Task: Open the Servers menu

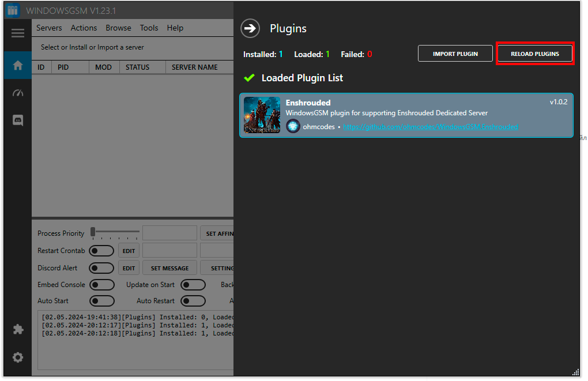Action: tap(49, 28)
